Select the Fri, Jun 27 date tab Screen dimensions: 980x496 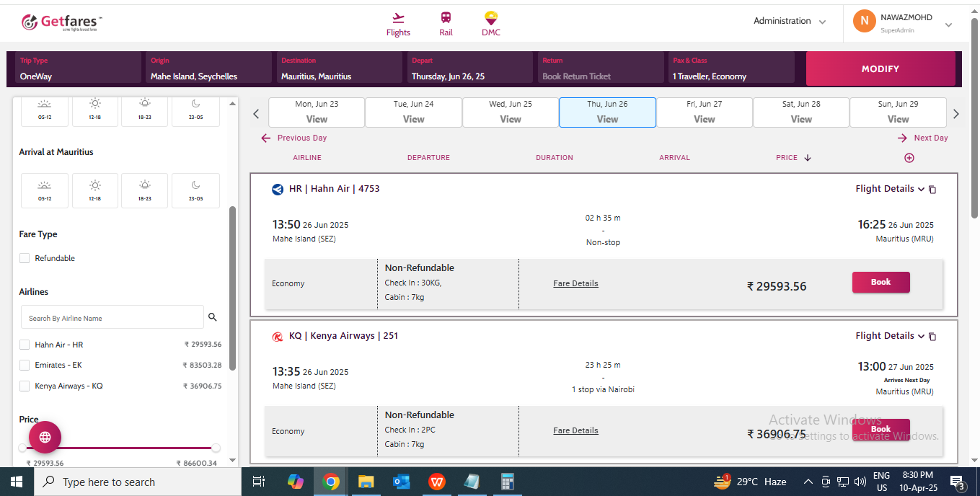[704, 112]
